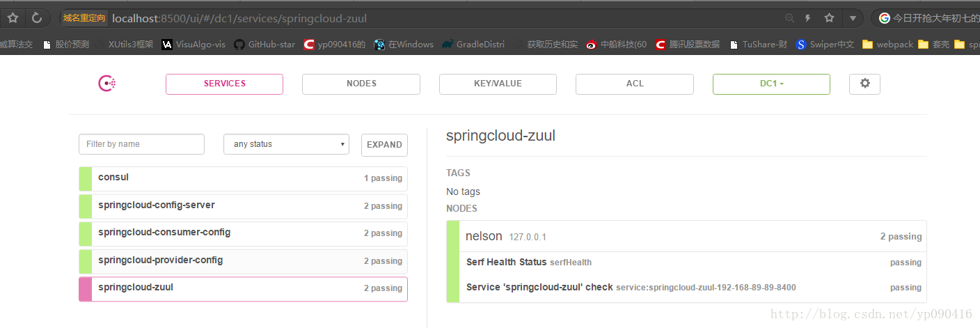Open the address bar dropdown arrow

853,18
